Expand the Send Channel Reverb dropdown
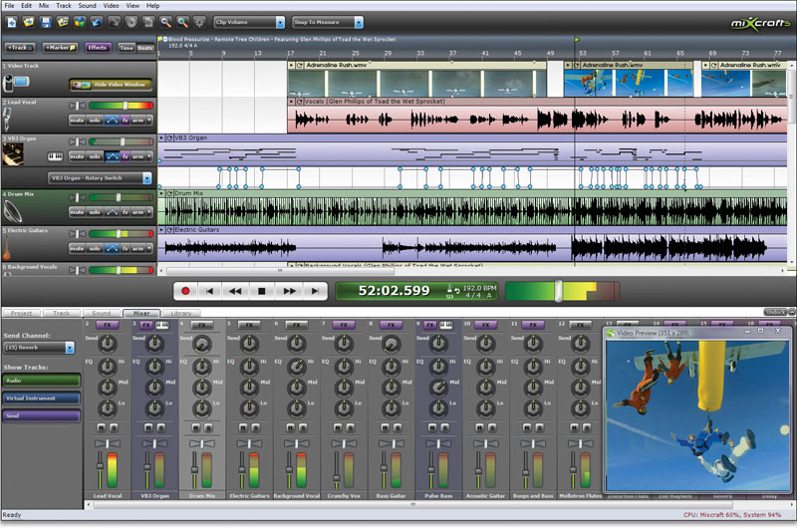The width and height of the screenshot is (797, 532). coord(39,348)
